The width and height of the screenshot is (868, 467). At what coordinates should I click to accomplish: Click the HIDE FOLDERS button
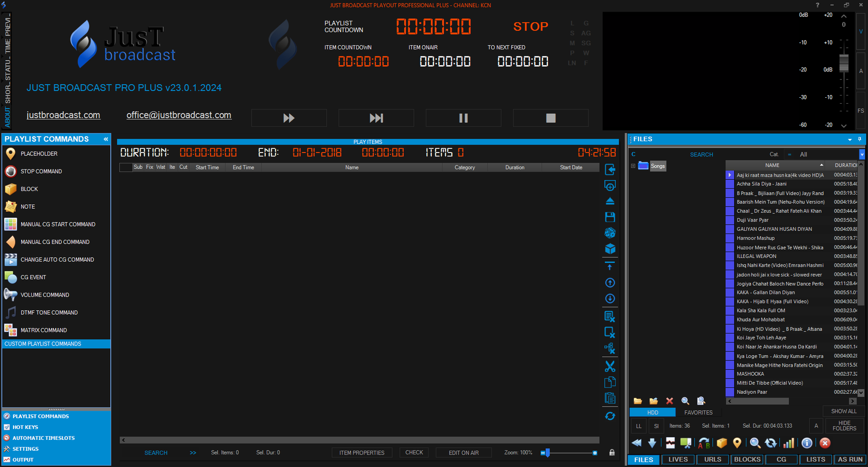[x=844, y=426]
